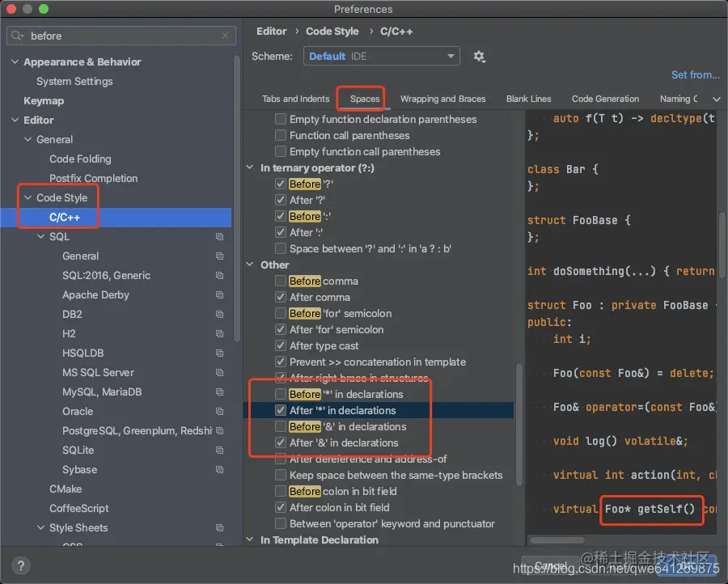Screen dimensions: 728x584
Task: Uncheck After '*' in declarations
Action: point(281,410)
